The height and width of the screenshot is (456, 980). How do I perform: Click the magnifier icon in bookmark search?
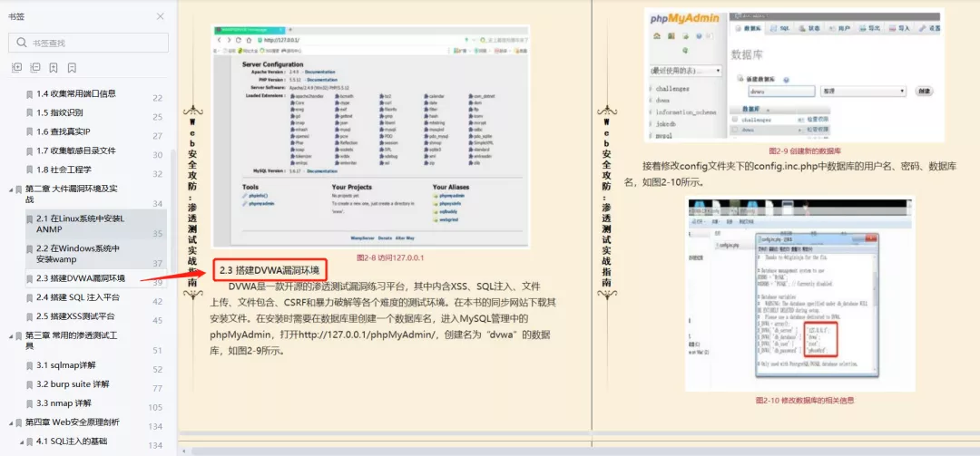(x=22, y=43)
